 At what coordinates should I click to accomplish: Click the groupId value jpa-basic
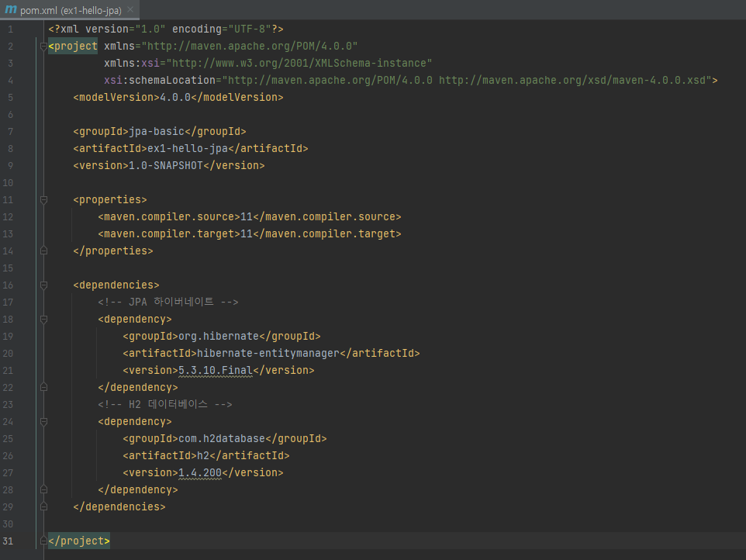(x=157, y=132)
